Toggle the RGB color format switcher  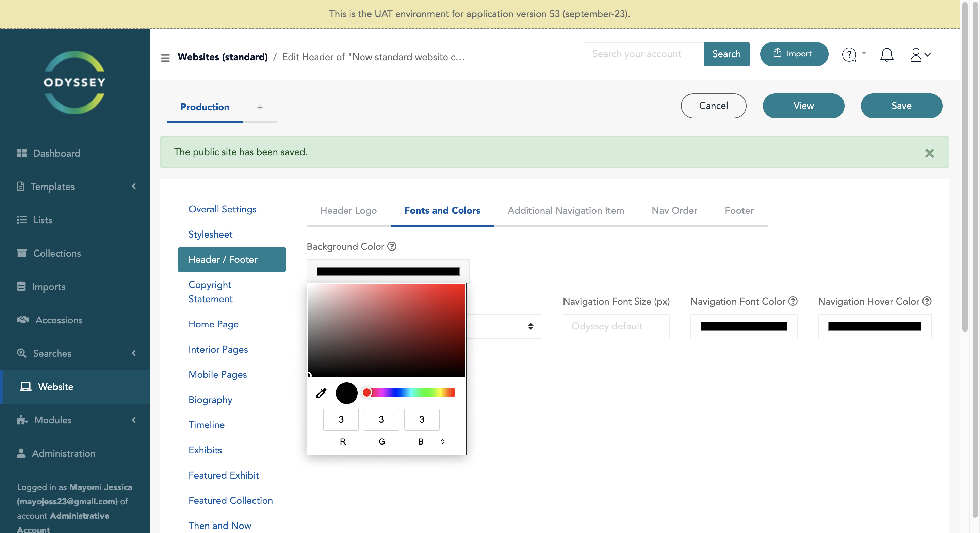tap(442, 442)
